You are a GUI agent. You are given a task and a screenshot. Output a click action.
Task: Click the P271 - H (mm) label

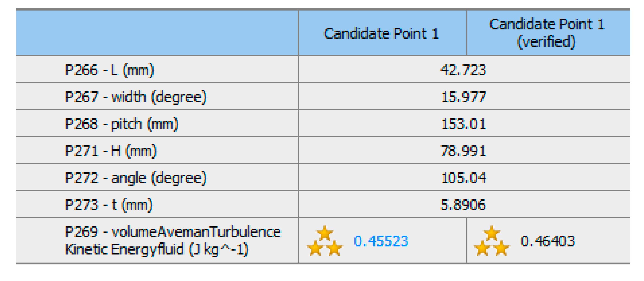click(111, 151)
